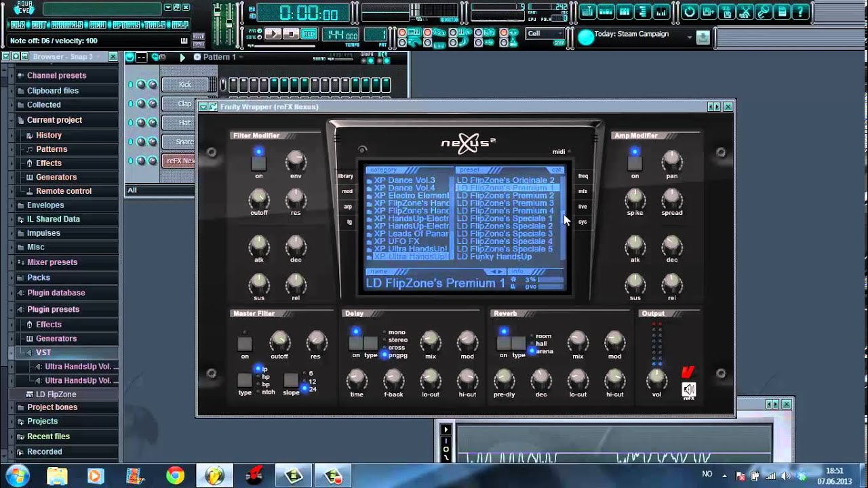
Task: Open FL Studio fruit icon in taskbar
Action: pos(215,476)
